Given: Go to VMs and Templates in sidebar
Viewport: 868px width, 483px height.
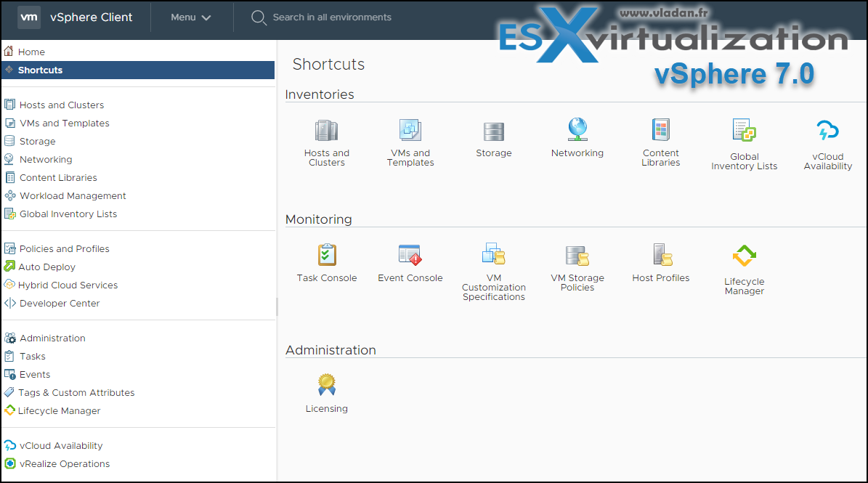Looking at the screenshot, I should [x=64, y=123].
